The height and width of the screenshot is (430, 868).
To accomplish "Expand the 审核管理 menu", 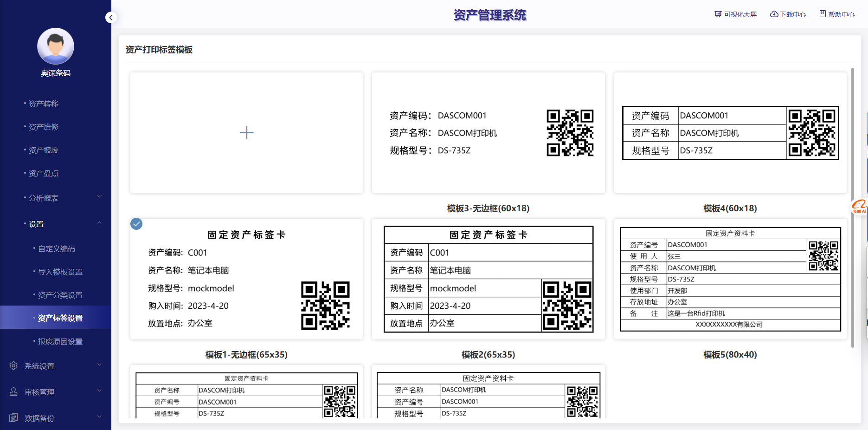I will 99,391.
